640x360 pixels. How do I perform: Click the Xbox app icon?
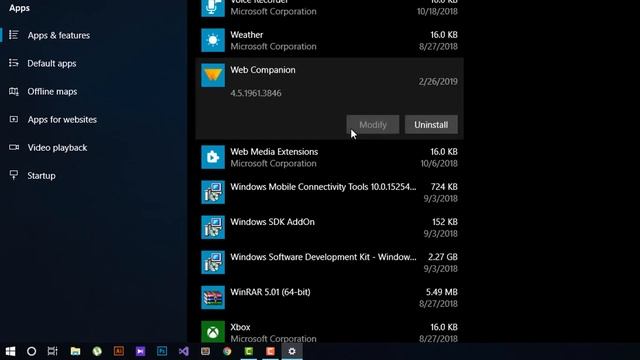(x=213, y=332)
